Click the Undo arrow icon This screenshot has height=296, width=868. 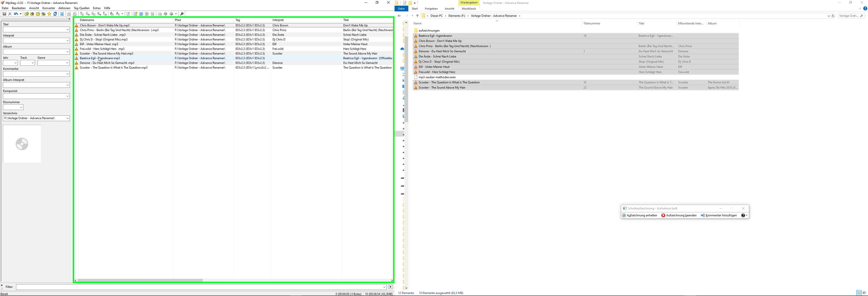click(x=16, y=14)
